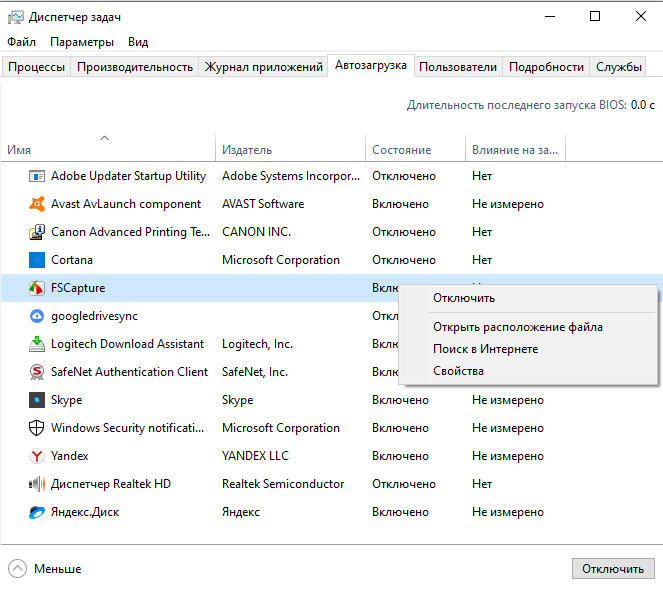663x592 pixels.
Task: Click the Canon Advanced Printing icon
Action: coord(37,232)
